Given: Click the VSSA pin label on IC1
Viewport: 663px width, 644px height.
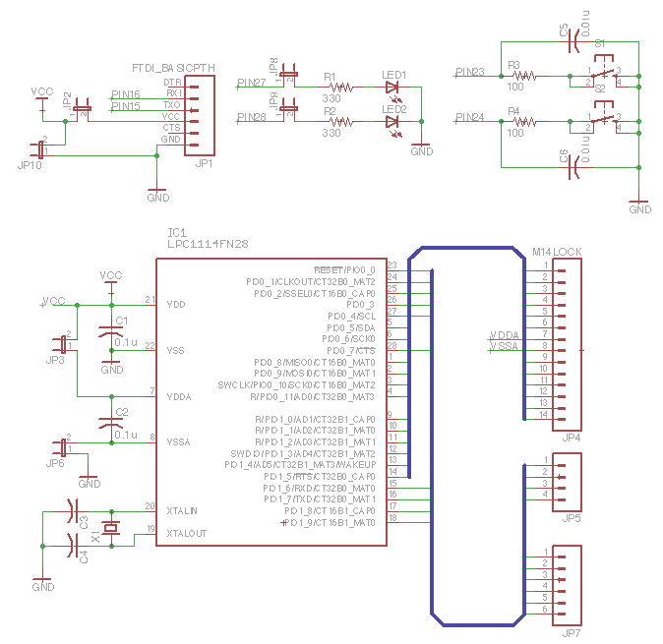Looking at the screenshot, I should tap(178, 442).
